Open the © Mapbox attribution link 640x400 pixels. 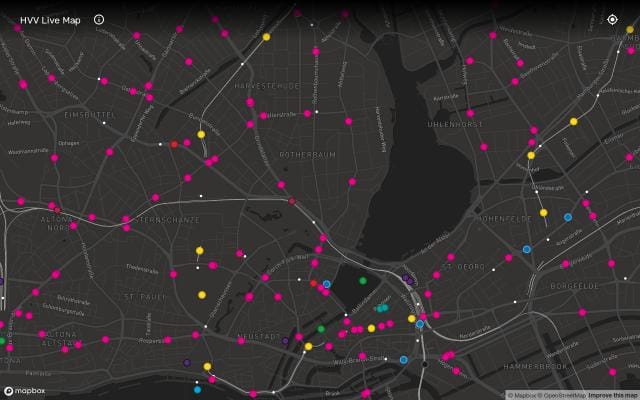point(524,395)
